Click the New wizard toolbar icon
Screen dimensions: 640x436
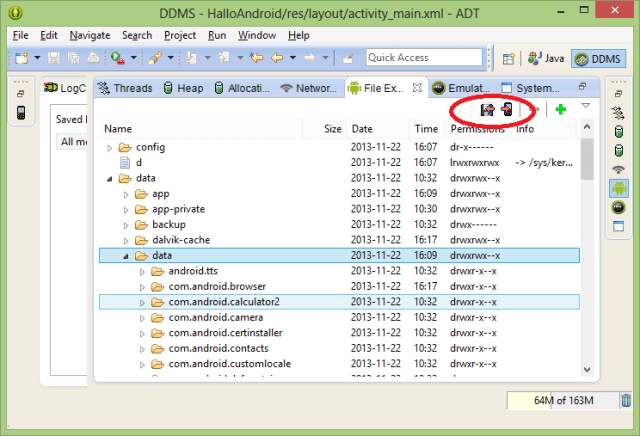[x=21, y=58]
